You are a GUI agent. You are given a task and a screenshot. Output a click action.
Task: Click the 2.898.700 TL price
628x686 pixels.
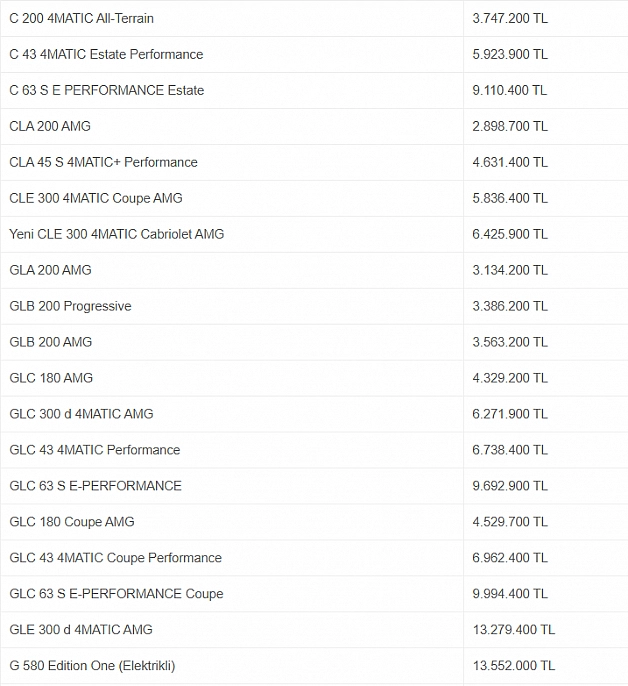[510, 126]
